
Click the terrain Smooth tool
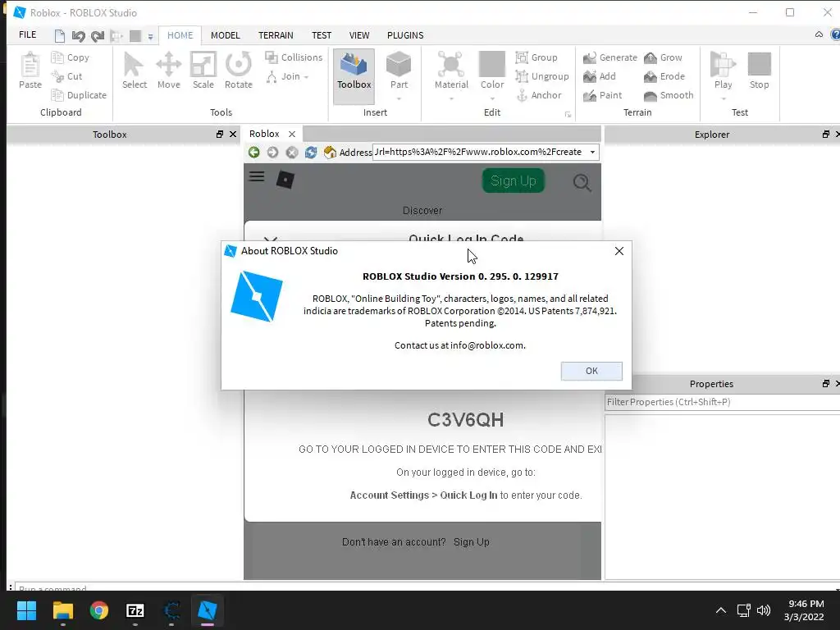pyautogui.click(x=669, y=95)
